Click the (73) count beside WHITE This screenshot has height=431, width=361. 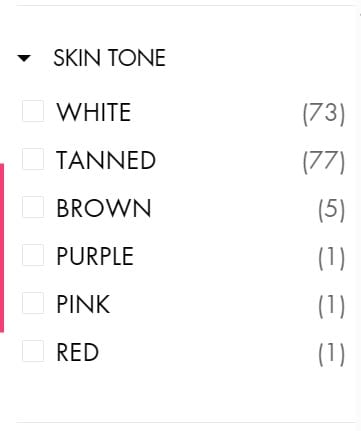[324, 113]
